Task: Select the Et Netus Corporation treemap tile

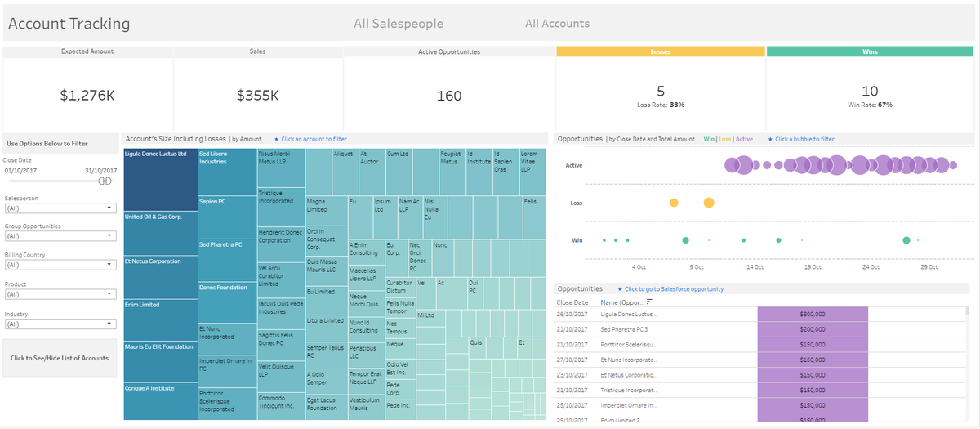Action: pos(160,278)
